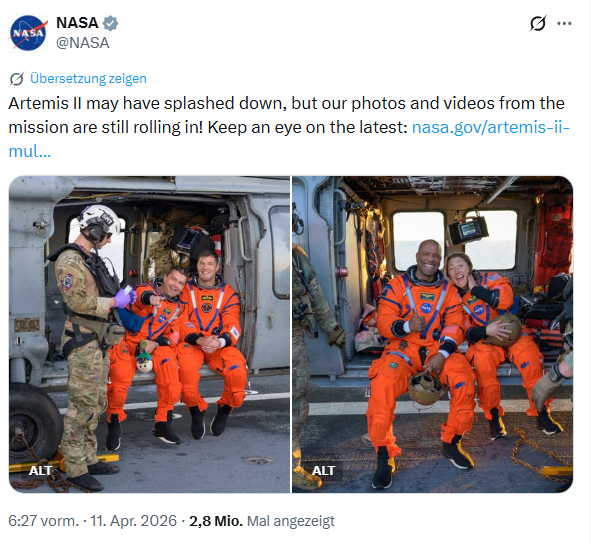Image resolution: width=591 pixels, height=546 pixels.
Task: Open the three-dot more options menu
Action: point(564,23)
